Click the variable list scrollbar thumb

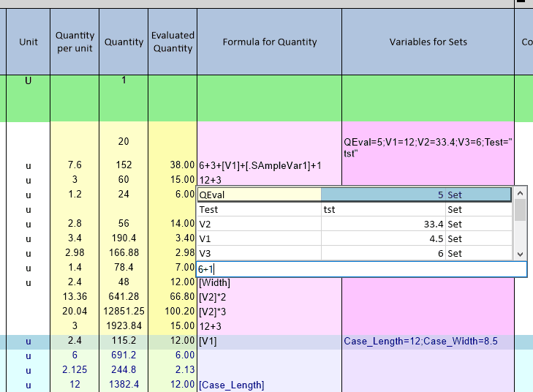tap(520, 211)
